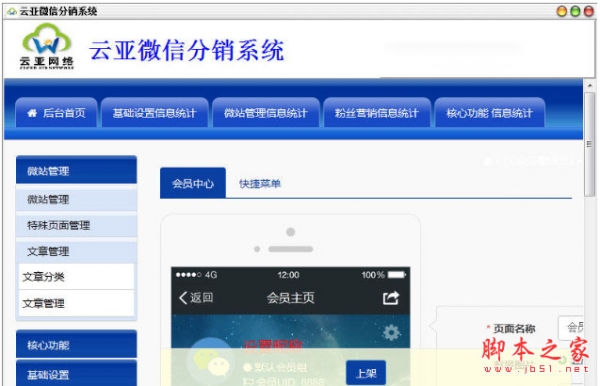This screenshot has width=600, height=386.
Task: Open 特殊页面管理 in sidebar
Action: tap(77, 225)
